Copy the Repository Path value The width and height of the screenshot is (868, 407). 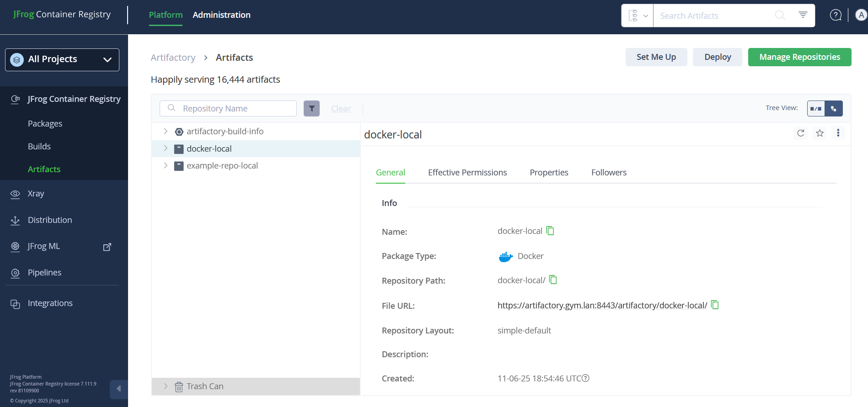pyautogui.click(x=553, y=280)
